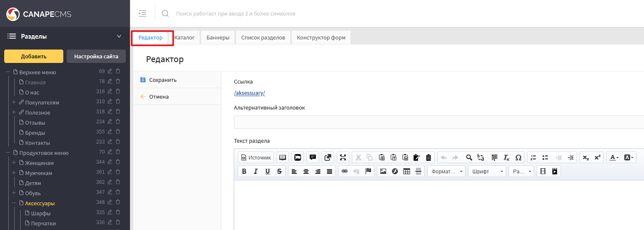Click the maximize editor icon
644x230 pixels.
click(343, 157)
